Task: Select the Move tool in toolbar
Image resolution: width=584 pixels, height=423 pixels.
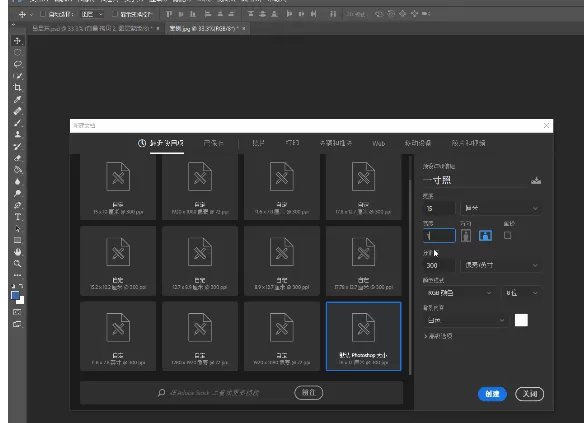Action: point(18,41)
